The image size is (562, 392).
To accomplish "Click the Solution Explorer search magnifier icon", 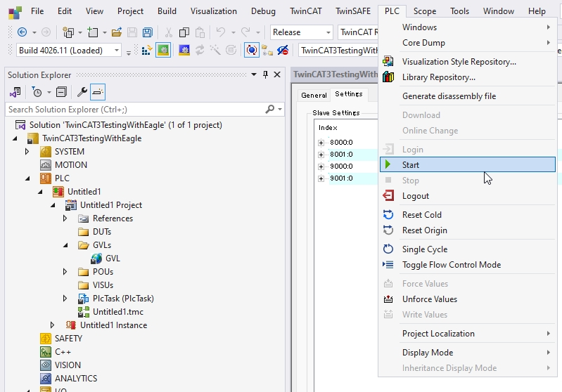I will click(270, 109).
